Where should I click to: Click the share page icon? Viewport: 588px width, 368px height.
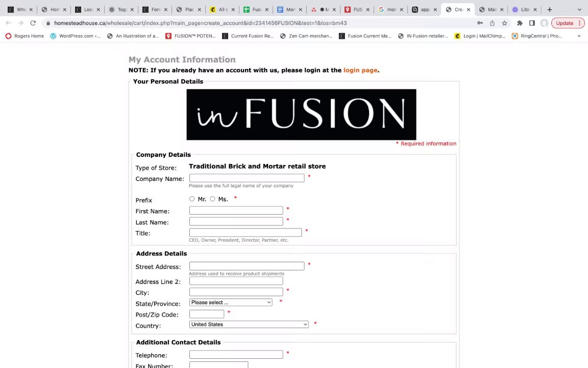coord(492,23)
